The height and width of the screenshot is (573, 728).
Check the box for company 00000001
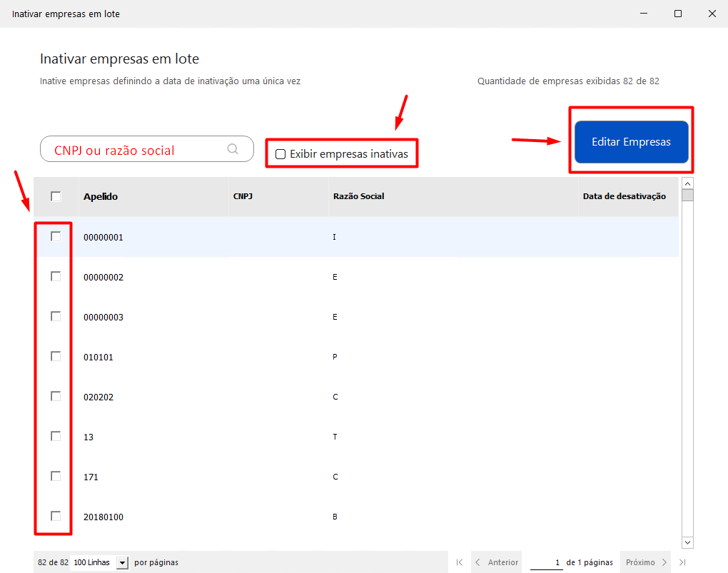tap(56, 236)
